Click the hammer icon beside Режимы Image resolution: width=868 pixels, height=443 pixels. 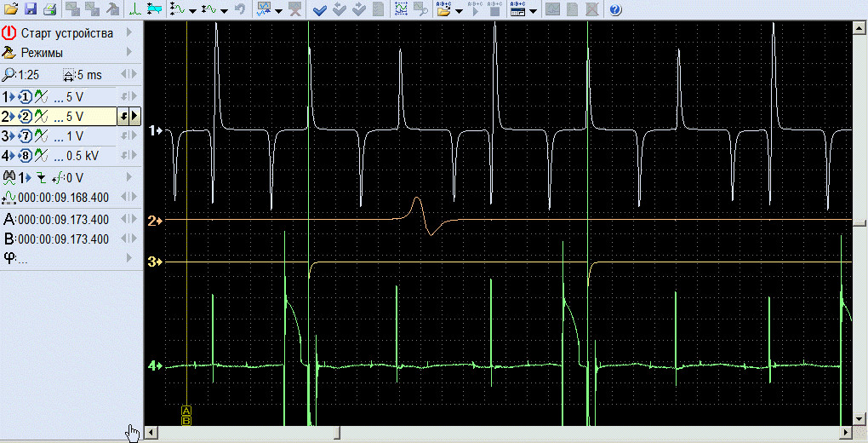(9, 53)
